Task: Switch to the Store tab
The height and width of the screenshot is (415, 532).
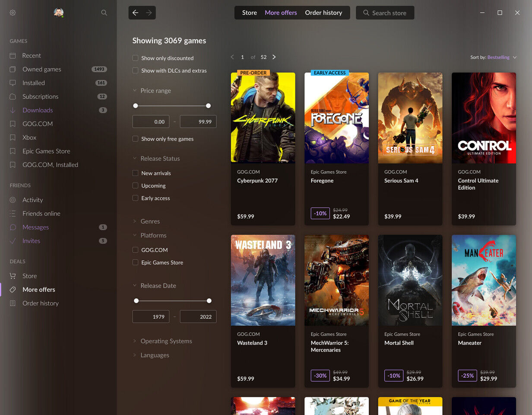Action: click(x=250, y=13)
